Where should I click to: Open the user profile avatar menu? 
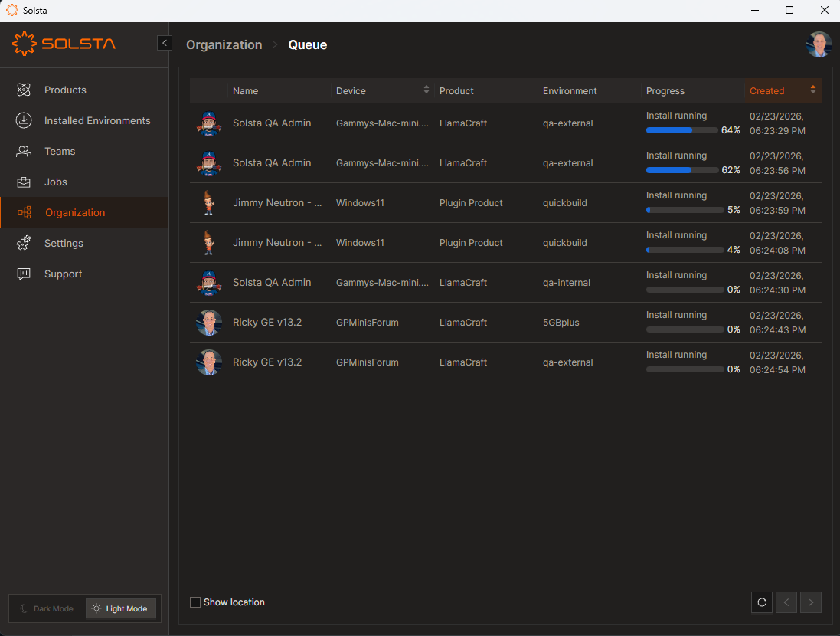[x=819, y=44]
